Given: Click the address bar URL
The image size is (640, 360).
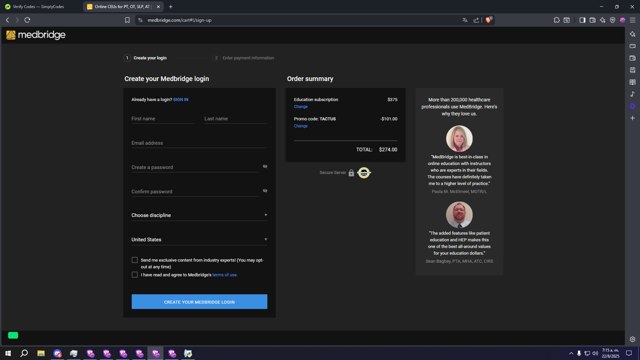Looking at the screenshot, I should point(180,20).
